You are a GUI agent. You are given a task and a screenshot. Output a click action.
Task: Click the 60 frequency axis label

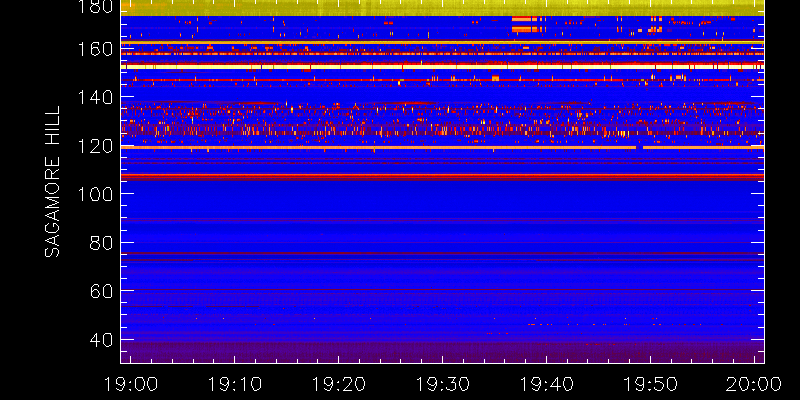[x=101, y=291]
